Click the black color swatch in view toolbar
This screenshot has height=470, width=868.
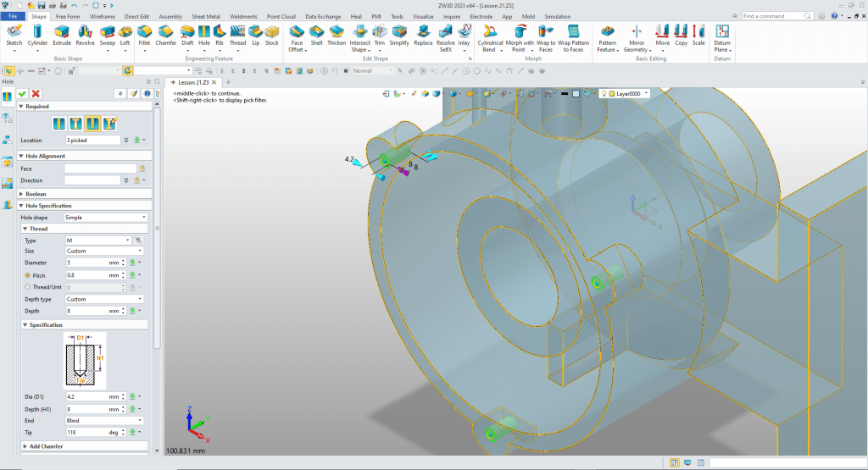tap(564, 94)
